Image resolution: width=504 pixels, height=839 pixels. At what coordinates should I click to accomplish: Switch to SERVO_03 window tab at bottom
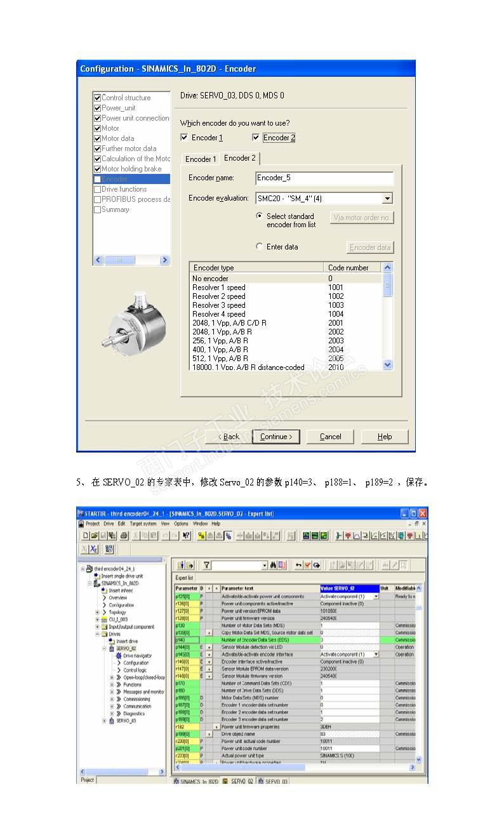pos(273,781)
